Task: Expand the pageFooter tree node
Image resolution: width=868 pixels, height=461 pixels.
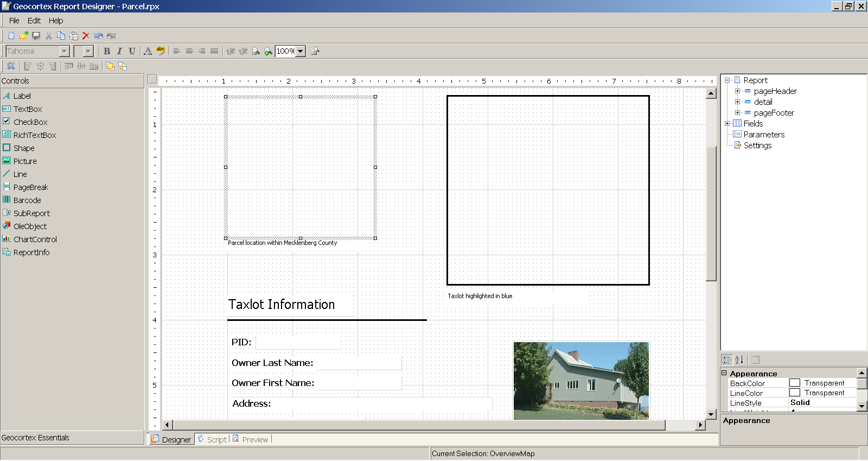Action: (x=737, y=113)
